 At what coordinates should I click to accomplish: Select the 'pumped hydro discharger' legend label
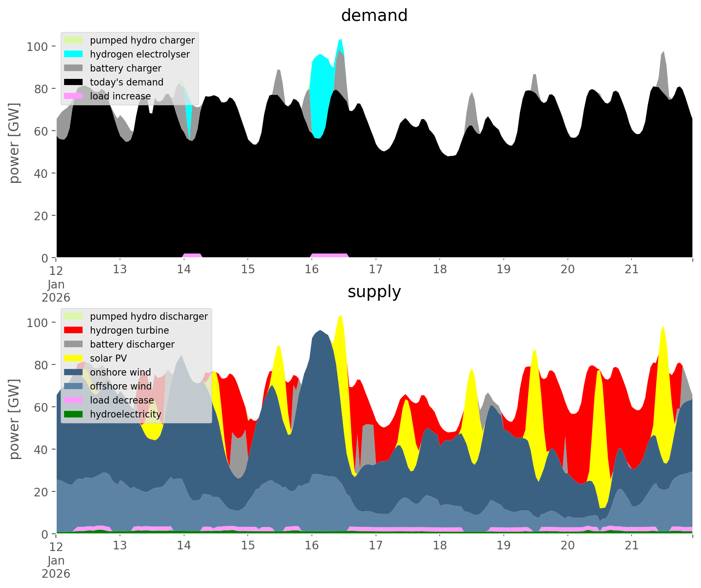149,316
